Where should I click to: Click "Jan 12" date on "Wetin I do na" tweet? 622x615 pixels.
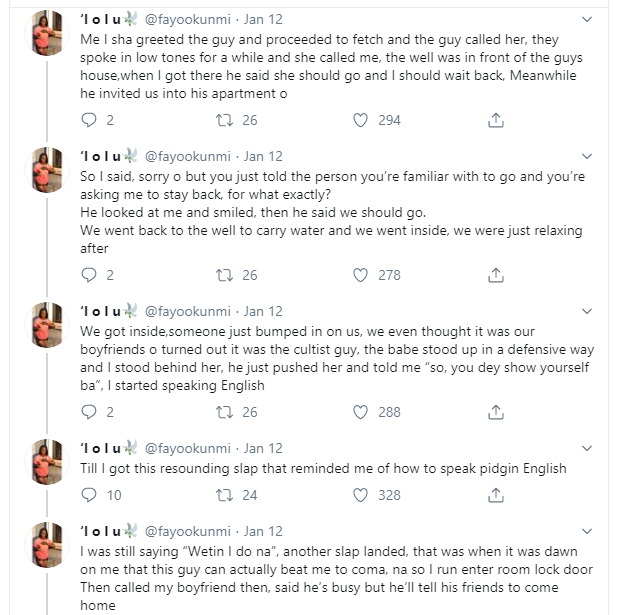pyautogui.click(x=263, y=531)
